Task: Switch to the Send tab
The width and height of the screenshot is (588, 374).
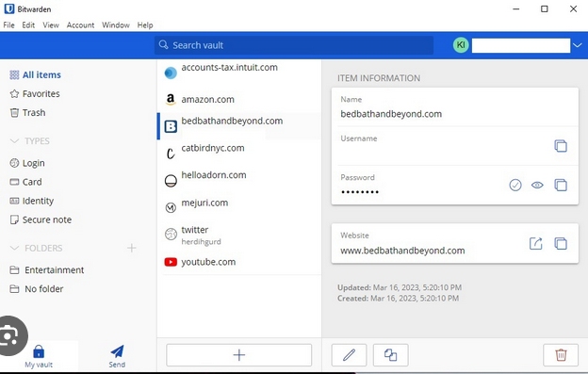Action: click(x=117, y=356)
